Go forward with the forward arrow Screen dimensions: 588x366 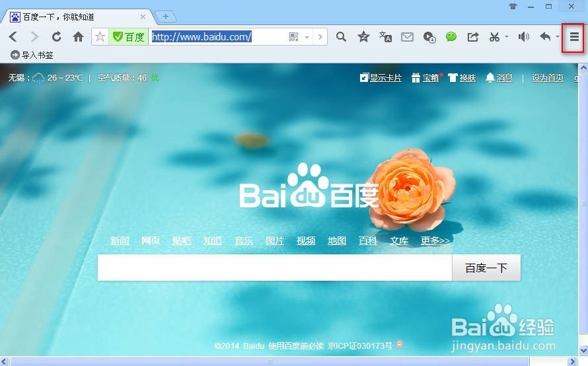[x=34, y=36]
